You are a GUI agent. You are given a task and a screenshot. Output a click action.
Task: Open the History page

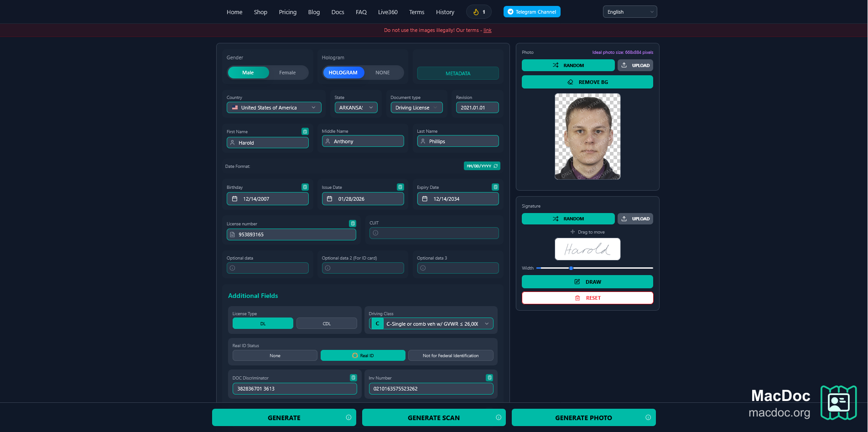pos(445,12)
